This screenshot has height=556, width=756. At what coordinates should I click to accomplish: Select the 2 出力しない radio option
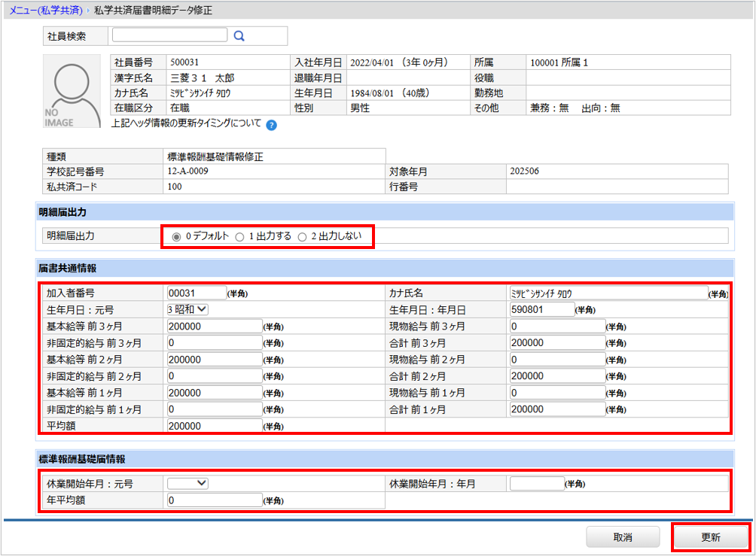pos(302,236)
